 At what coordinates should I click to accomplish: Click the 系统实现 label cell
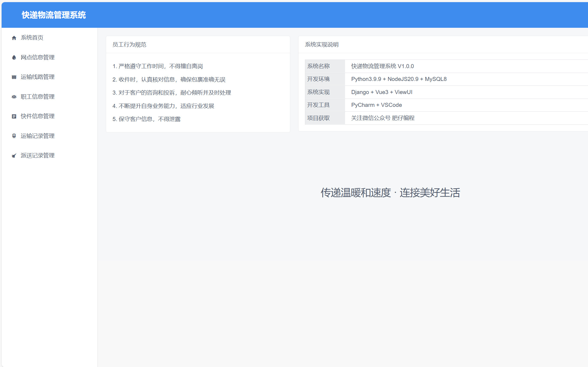coord(325,92)
